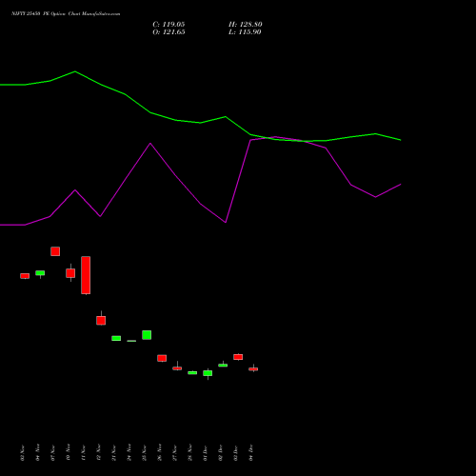
Task: Click the green candlestick for 04 Nov
Action: 40,273
